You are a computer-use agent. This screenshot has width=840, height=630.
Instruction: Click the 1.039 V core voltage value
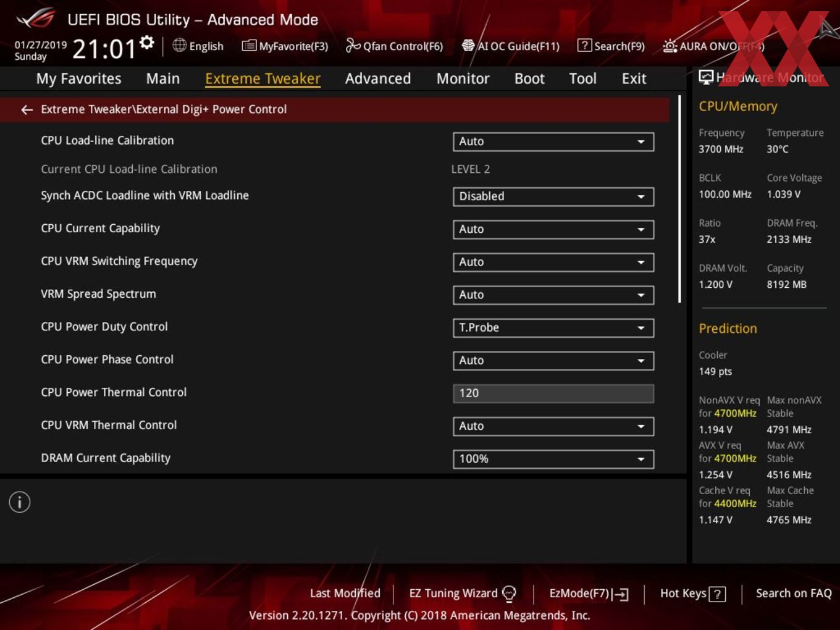click(x=783, y=194)
